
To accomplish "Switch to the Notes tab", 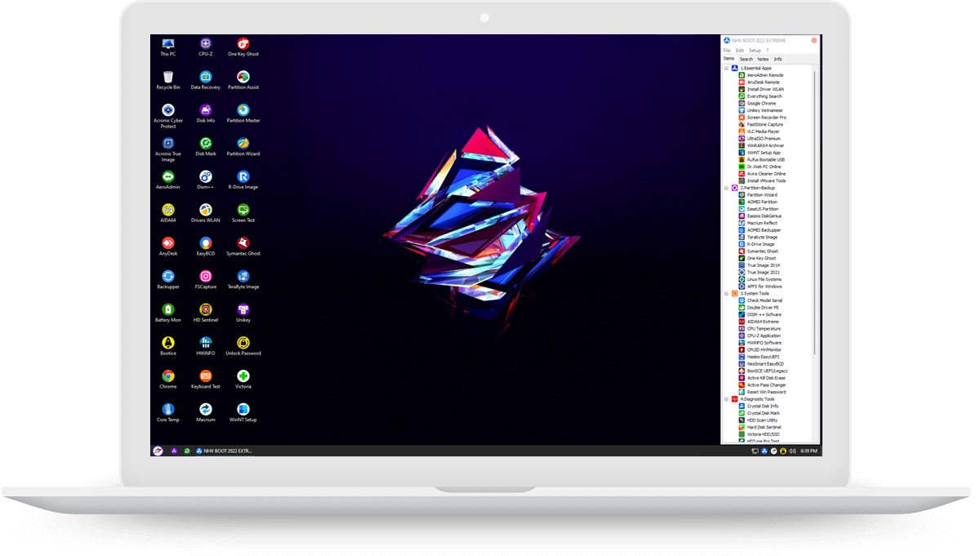I will tap(763, 59).
